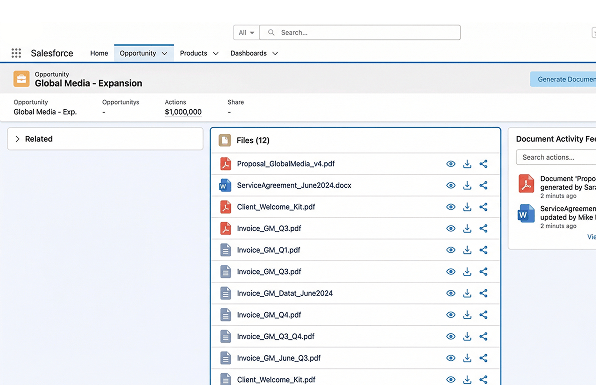Share Invoice_GM_June_Q3.pdf

[483, 358]
